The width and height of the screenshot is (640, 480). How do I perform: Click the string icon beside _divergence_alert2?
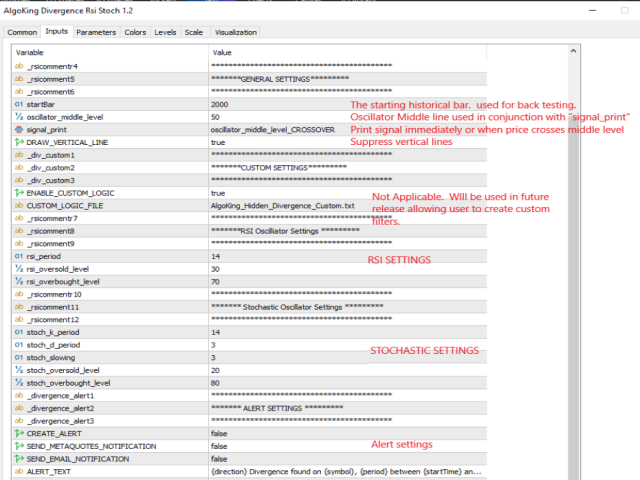[x=19, y=408]
